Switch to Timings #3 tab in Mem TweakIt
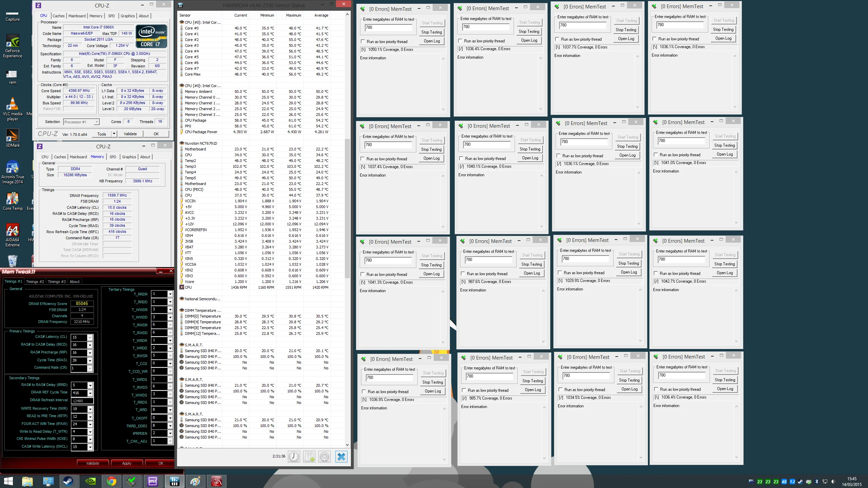This screenshot has width=868, height=488. [x=57, y=282]
